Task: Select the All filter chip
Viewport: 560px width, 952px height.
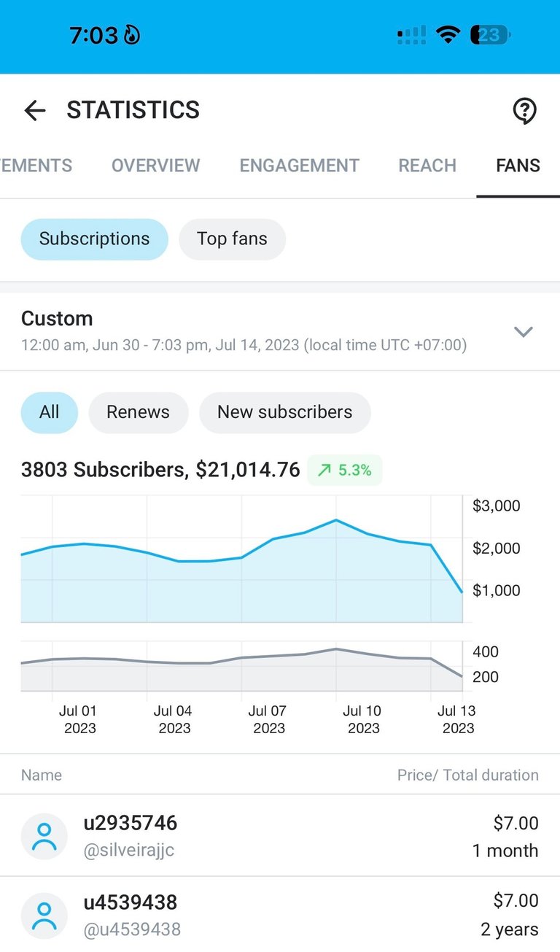Action: click(x=49, y=412)
